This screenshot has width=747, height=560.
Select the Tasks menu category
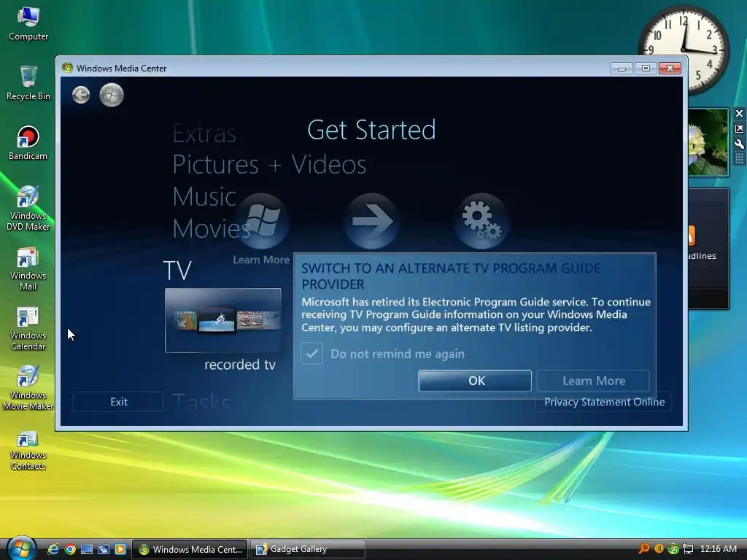point(201,402)
